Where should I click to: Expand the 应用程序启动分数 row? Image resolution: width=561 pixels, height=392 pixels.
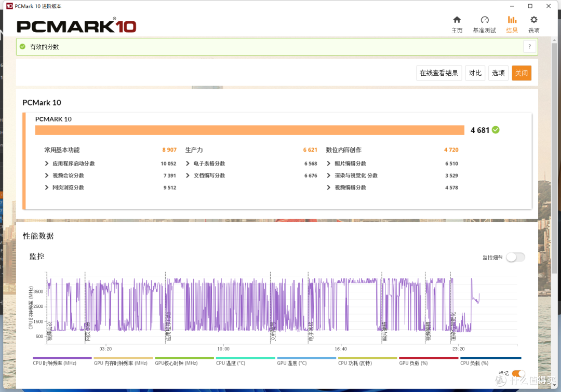click(47, 164)
